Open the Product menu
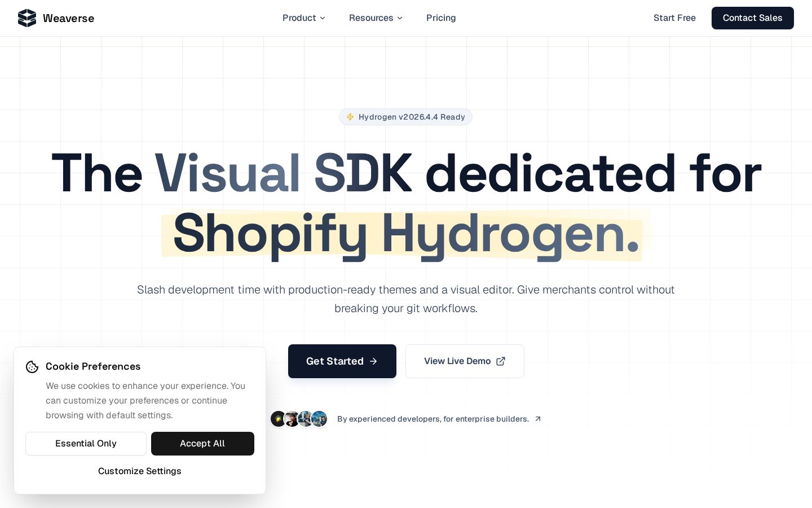The height and width of the screenshot is (508, 812). [304, 18]
